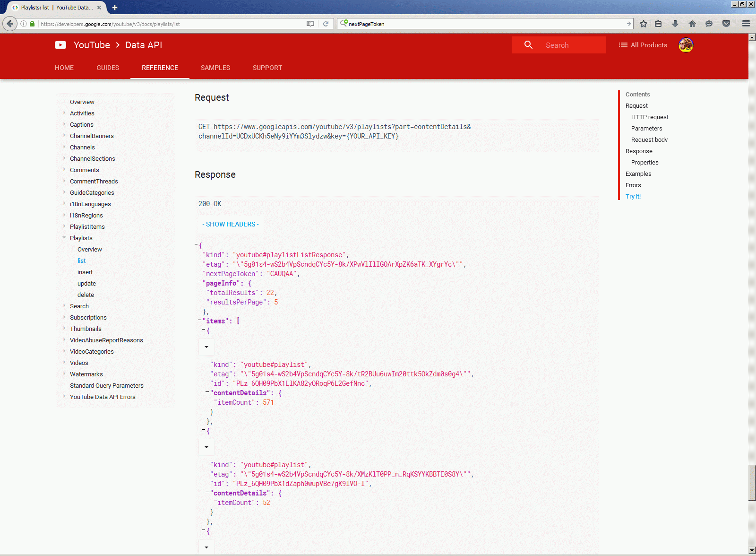Image resolution: width=756 pixels, height=556 pixels.
Task: Jump to Parameters in Contents
Action: [x=646, y=128]
